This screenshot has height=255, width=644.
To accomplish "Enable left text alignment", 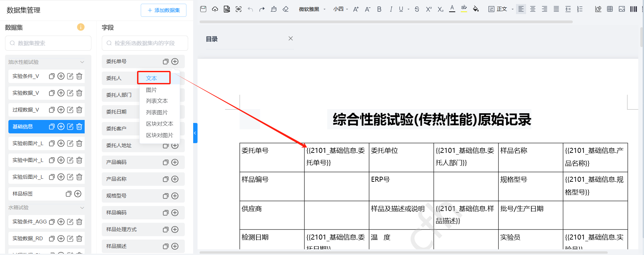I will click(x=521, y=9).
